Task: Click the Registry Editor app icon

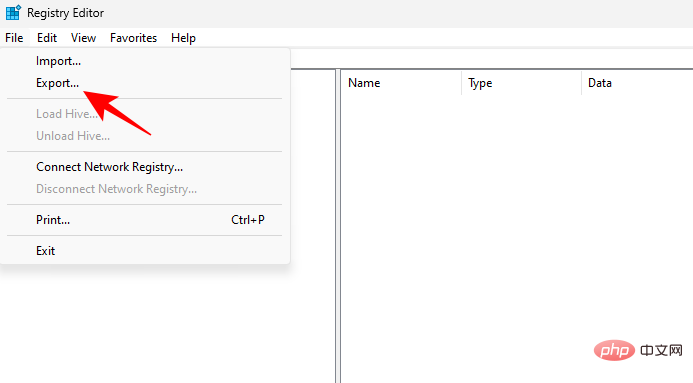Action: [x=13, y=12]
